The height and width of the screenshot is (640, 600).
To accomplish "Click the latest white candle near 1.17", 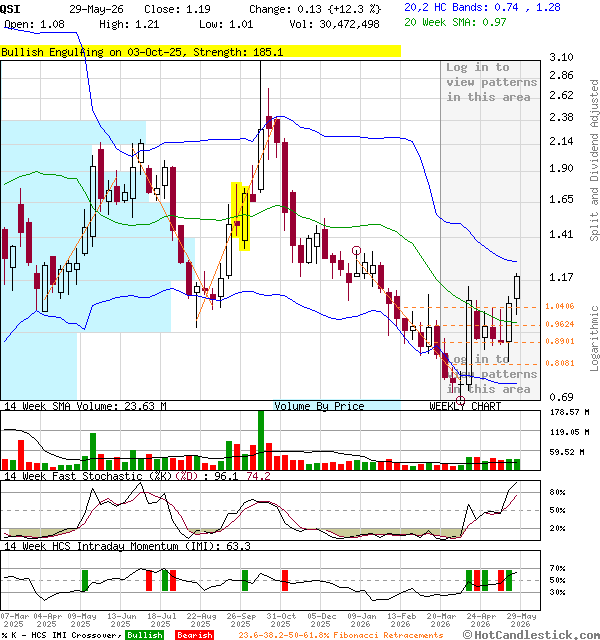I will [517, 287].
